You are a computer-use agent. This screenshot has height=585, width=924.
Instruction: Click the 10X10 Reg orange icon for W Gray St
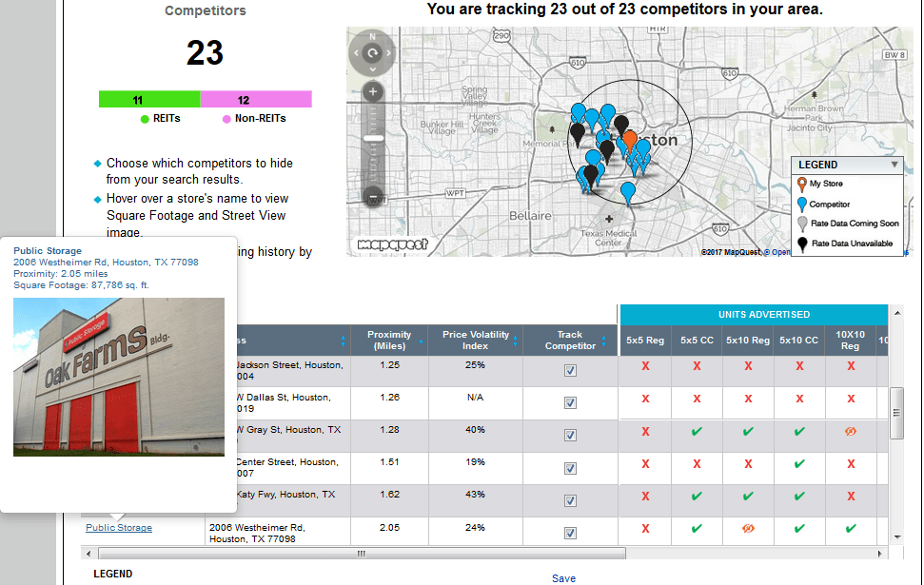point(851,431)
